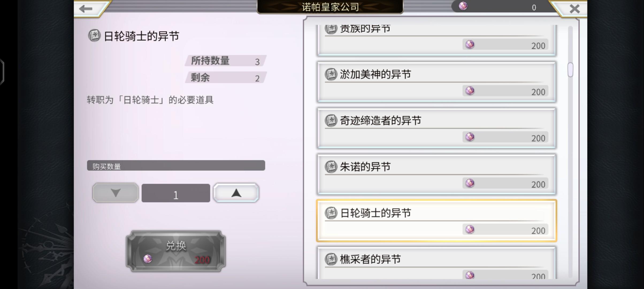Decrease purchase quantity with down arrow

(x=116, y=193)
